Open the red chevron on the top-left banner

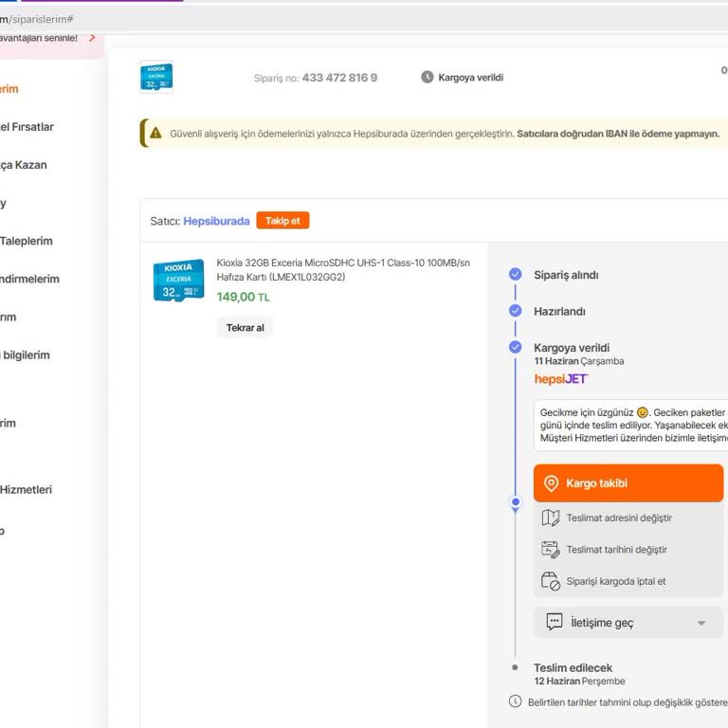[x=92, y=38]
